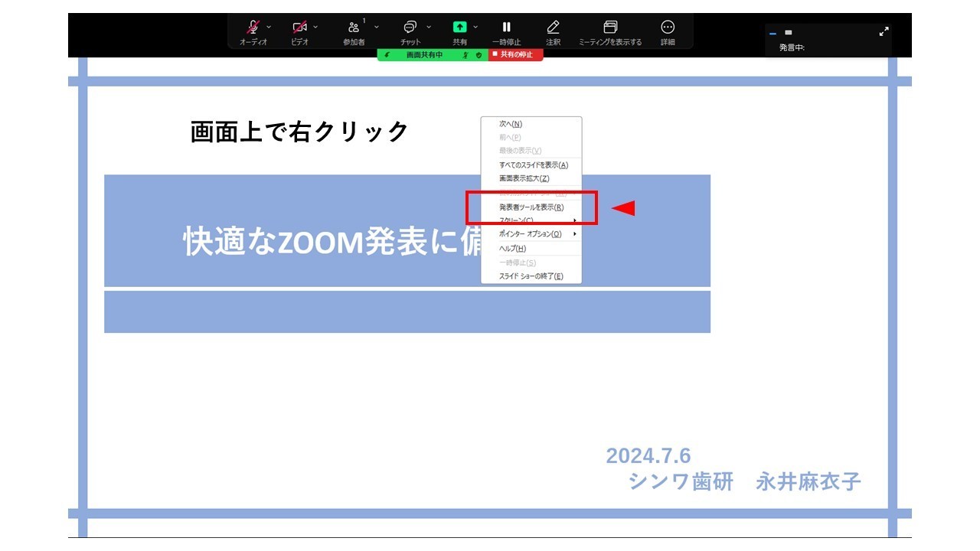
Task: Click the security shield icon in green bar
Action: 479,55
